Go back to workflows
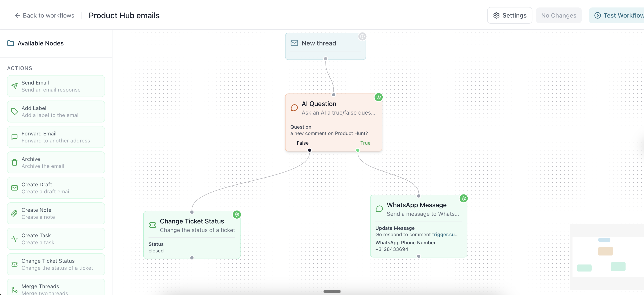 [x=45, y=16]
